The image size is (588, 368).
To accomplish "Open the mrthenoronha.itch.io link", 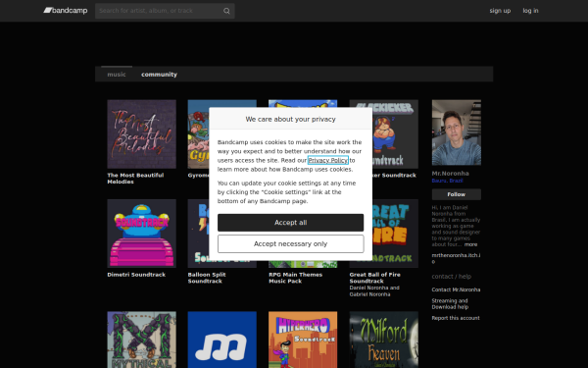I will click(456, 258).
